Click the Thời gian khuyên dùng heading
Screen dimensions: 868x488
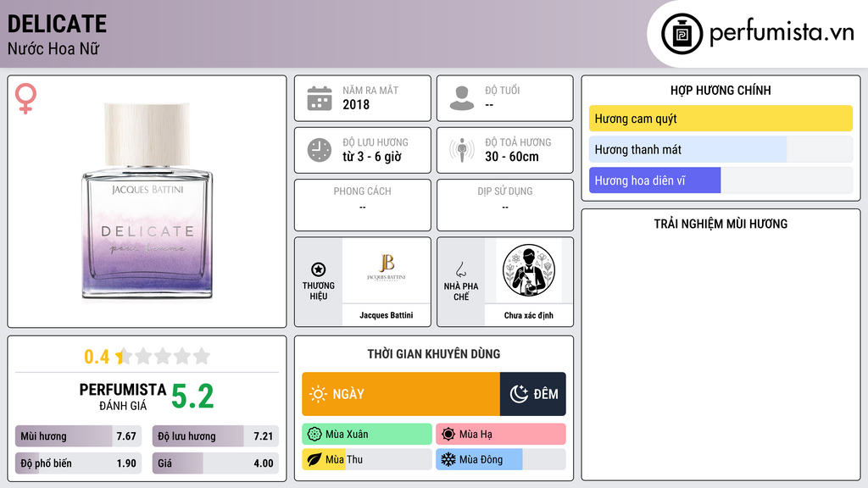click(x=434, y=354)
